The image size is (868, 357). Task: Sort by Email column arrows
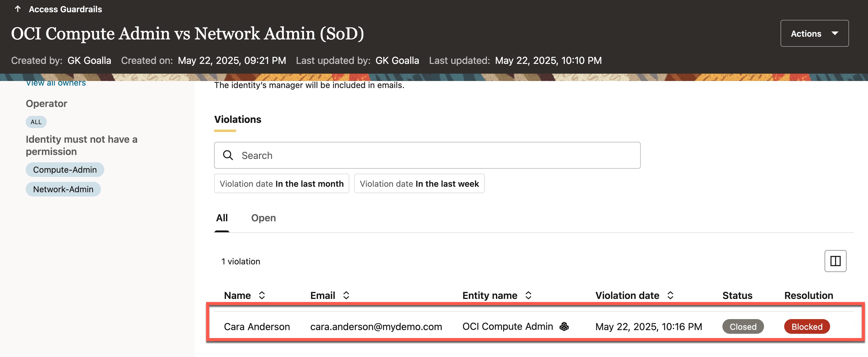tap(346, 295)
